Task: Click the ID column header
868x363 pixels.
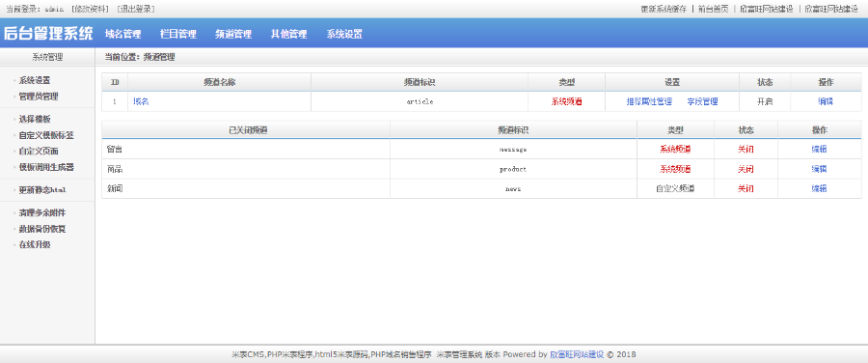Action: (x=115, y=82)
